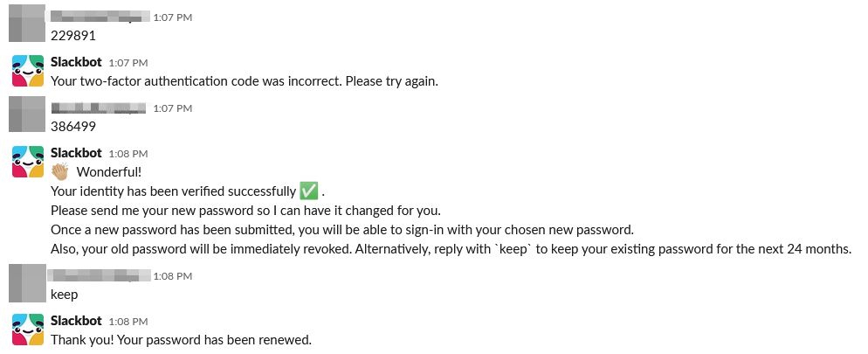Click the clapping hands emoji
The height and width of the screenshot is (354, 868).
tap(59, 171)
